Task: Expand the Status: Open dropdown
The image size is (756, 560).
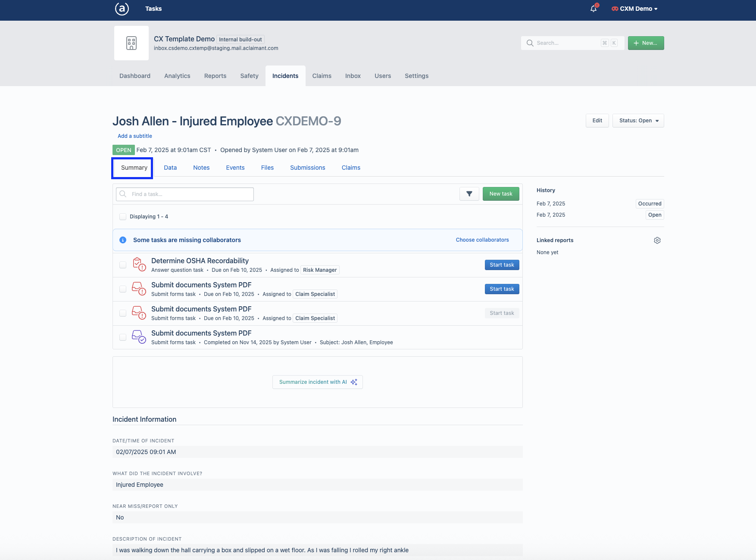Action: [x=638, y=121]
